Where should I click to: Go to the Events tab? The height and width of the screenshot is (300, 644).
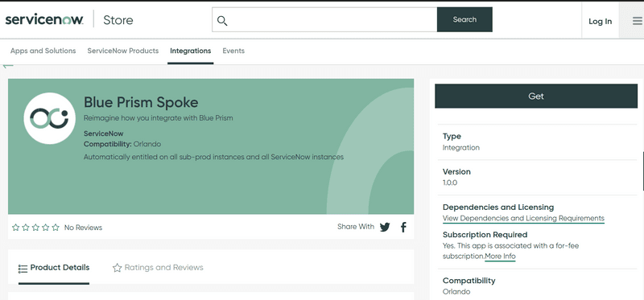[233, 51]
